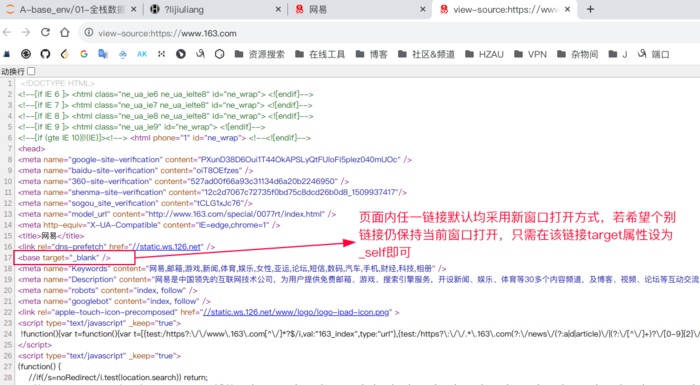
Task: Open the Google "G" bookmark icon
Action: [x=83, y=54]
